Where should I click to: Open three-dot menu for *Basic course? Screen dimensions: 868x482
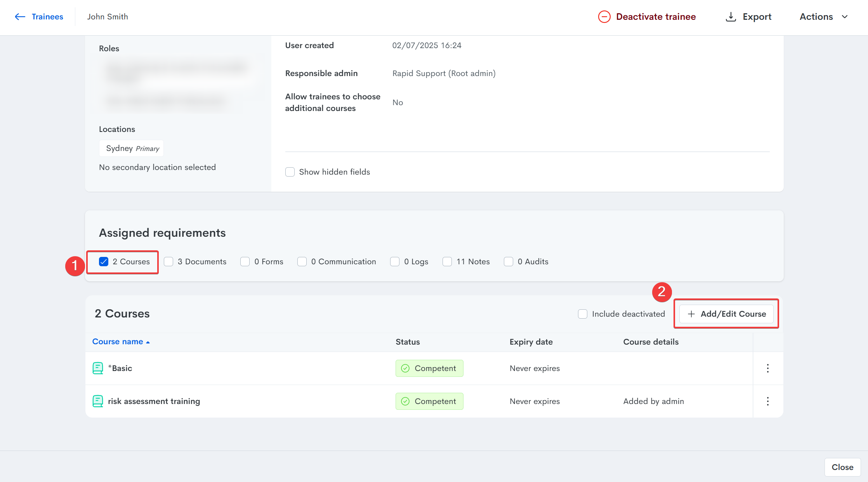pyautogui.click(x=767, y=368)
